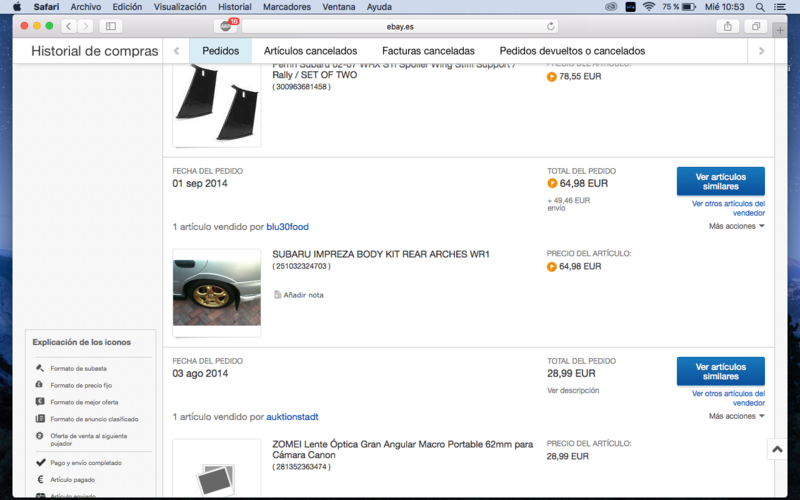The image size is (800, 500).
Task: Click the Safari back navigation arrow
Action: (x=68, y=26)
